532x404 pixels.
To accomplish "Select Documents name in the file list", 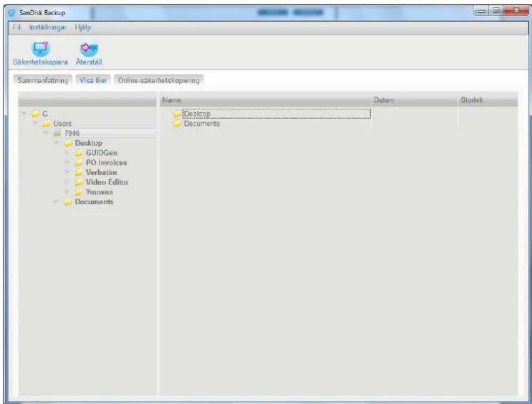I will pos(202,123).
